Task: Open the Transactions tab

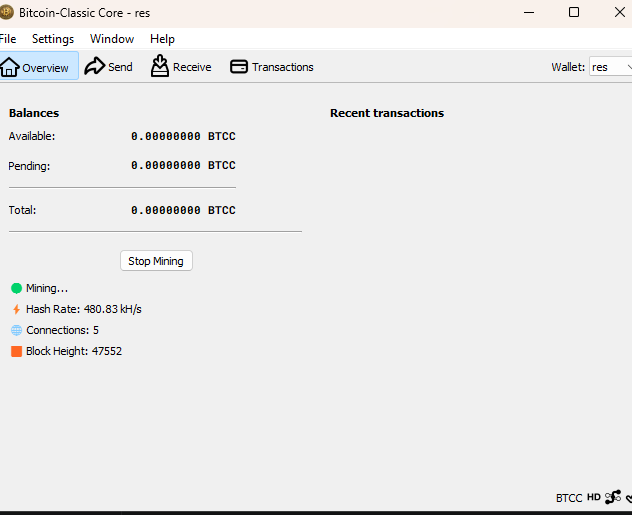Action: pos(272,66)
